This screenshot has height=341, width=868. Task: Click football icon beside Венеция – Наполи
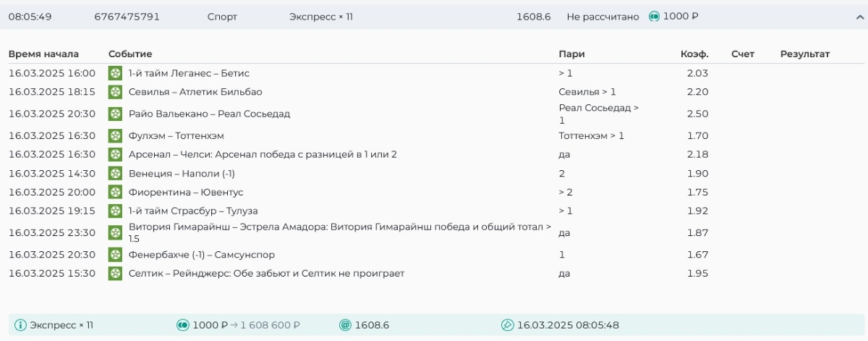pyautogui.click(x=115, y=173)
